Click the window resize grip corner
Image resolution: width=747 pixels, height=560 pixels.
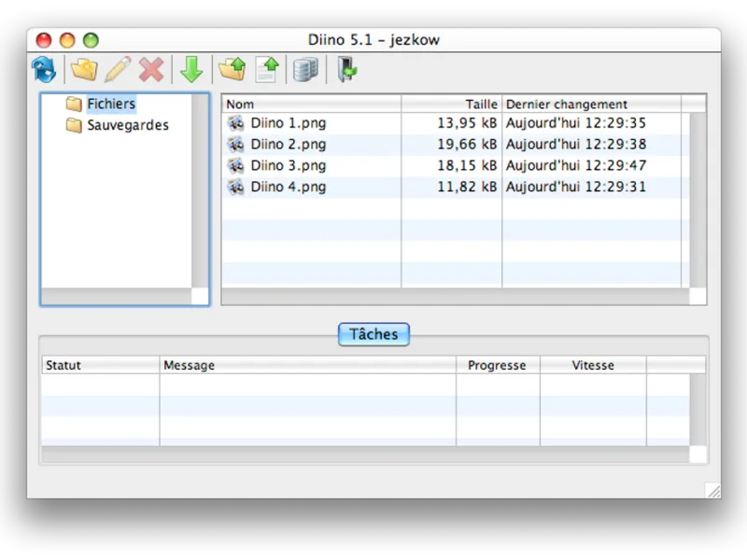click(x=713, y=491)
